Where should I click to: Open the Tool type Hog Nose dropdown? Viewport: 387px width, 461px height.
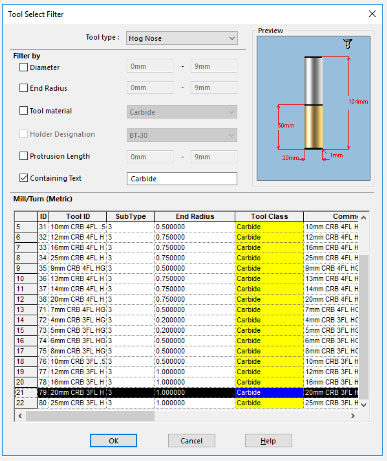pyautogui.click(x=182, y=38)
